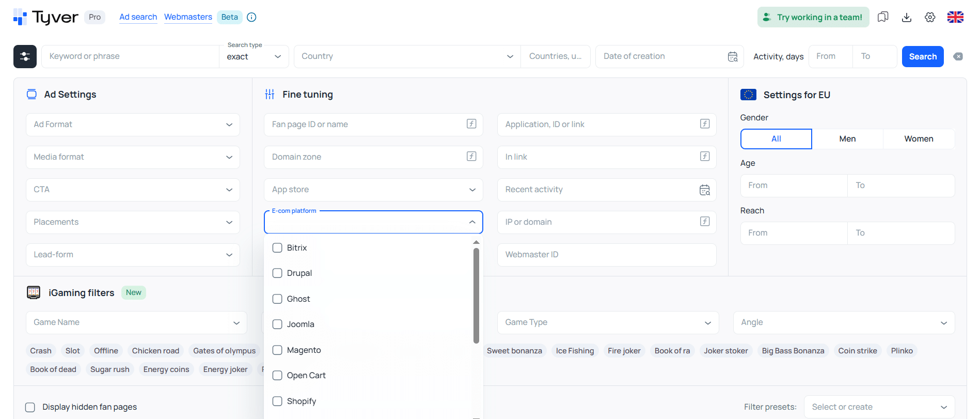Open the info icon next to Beta
The width and height of the screenshot is (980, 419).
pos(251,17)
